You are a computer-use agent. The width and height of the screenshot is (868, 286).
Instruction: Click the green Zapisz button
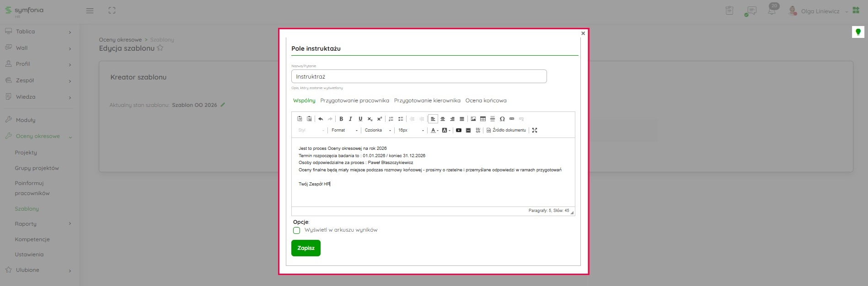point(306,248)
